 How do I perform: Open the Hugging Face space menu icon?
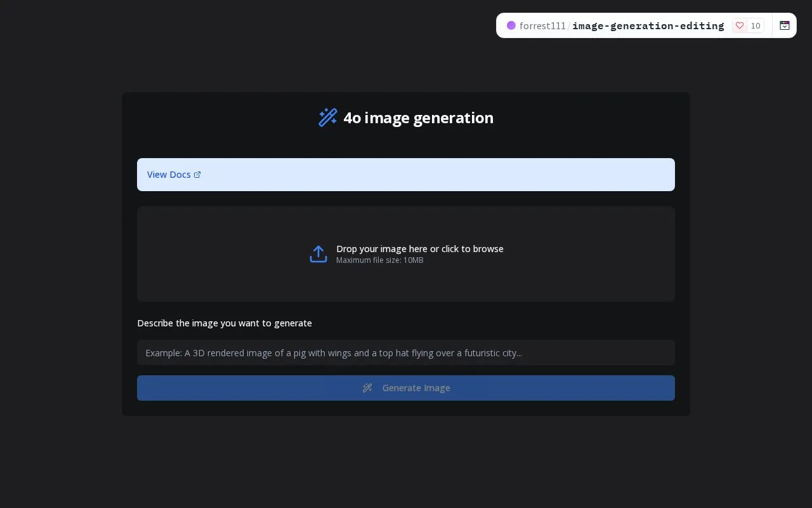(785, 25)
